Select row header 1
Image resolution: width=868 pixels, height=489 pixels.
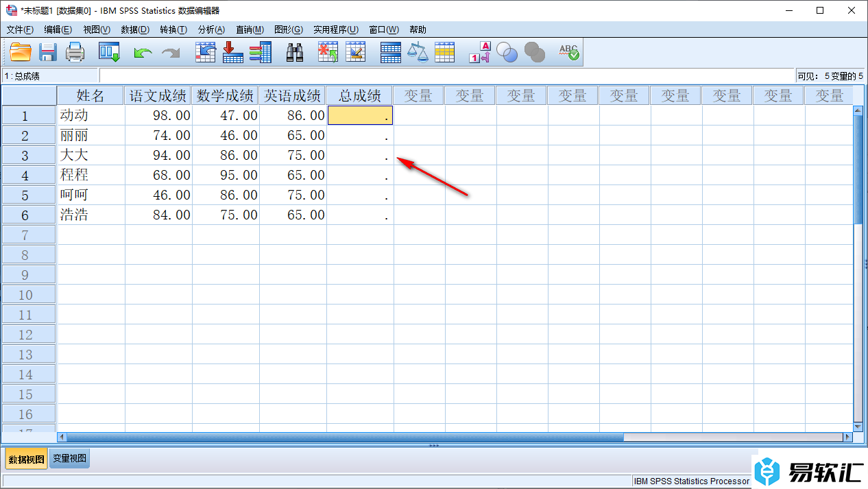pos(29,115)
